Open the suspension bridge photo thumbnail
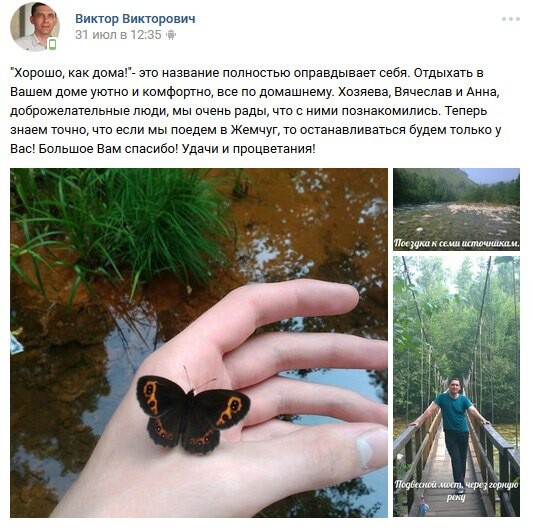This screenshot has width=533, height=532. click(x=456, y=387)
